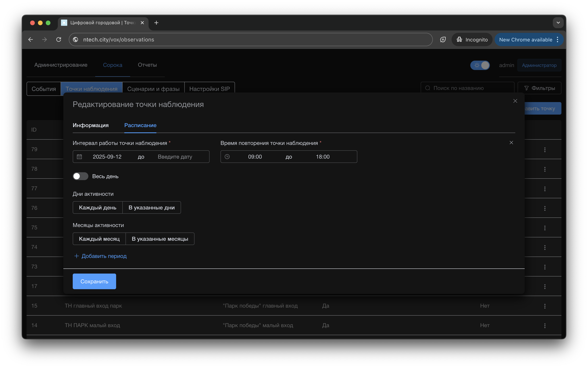
Task: Open the Отчеты top menu item
Action: (147, 65)
